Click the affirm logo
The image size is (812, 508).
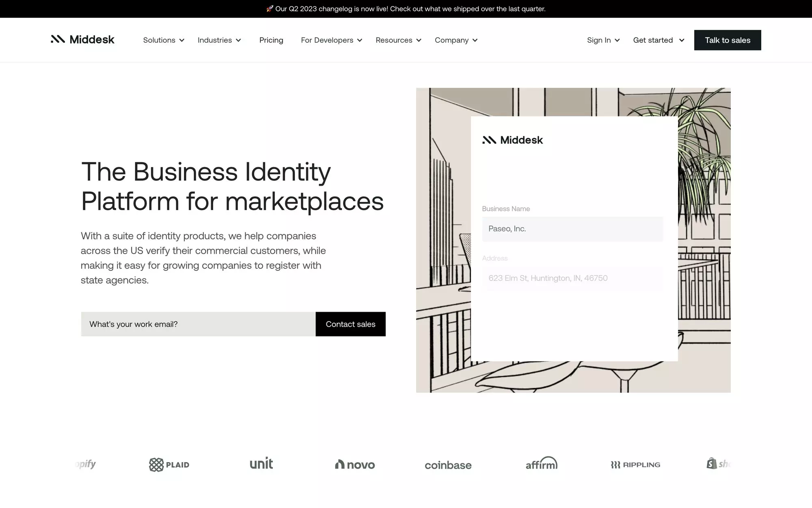(541, 464)
